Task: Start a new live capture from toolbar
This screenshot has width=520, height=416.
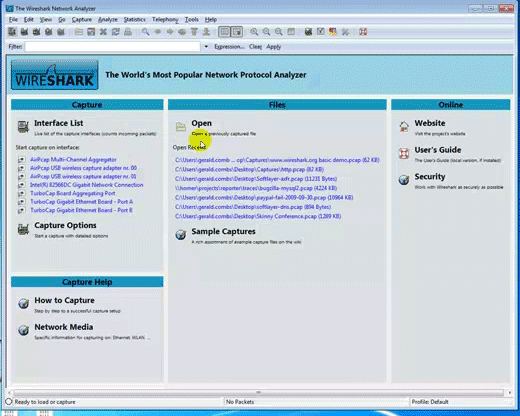Action: [36, 32]
